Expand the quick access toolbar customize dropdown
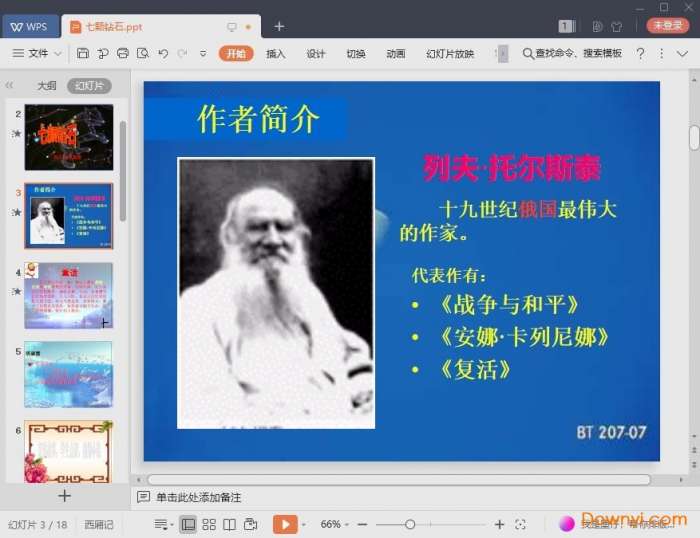The width and height of the screenshot is (700, 538). pyautogui.click(x=203, y=54)
